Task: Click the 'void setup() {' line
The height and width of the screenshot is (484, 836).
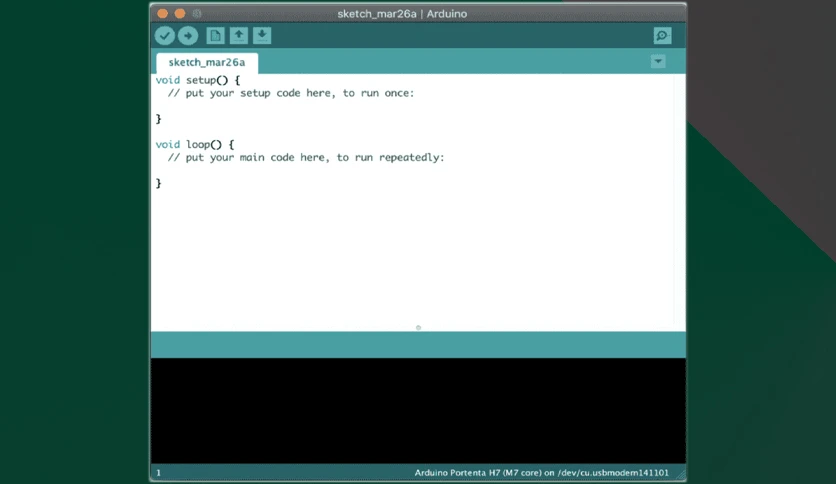Action: click(198, 80)
